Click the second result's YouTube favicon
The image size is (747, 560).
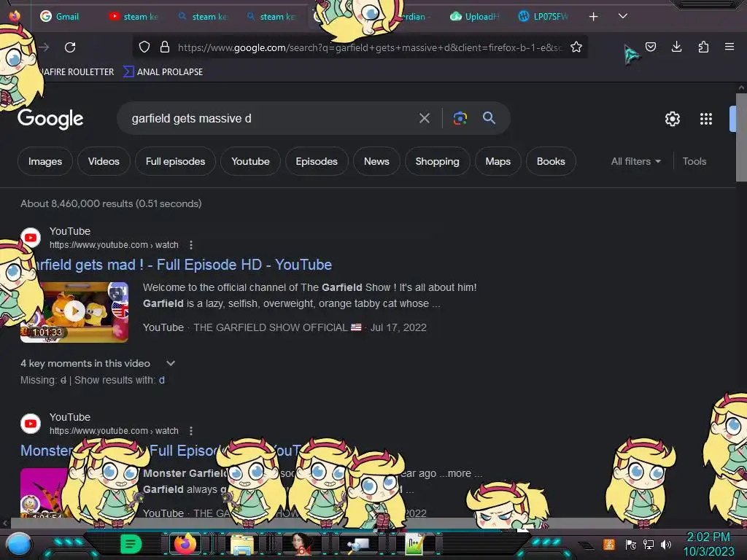pyautogui.click(x=31, y=424)
